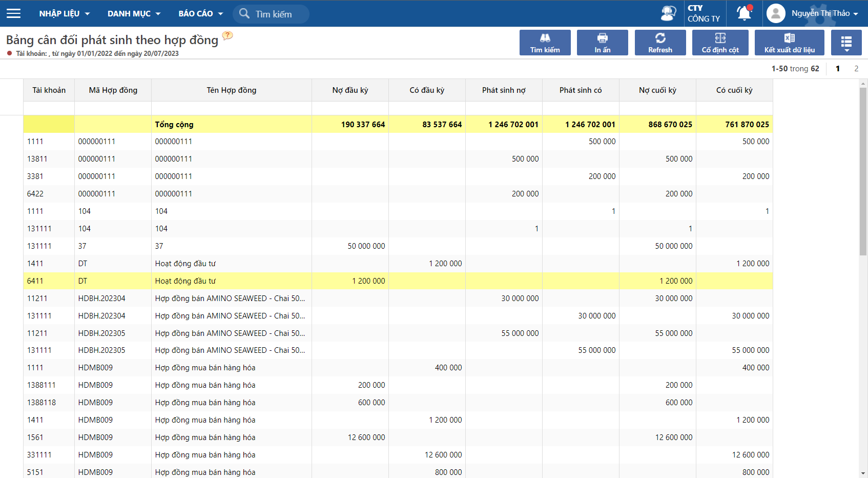Click the Tài khoản column header

coord(49,90)
